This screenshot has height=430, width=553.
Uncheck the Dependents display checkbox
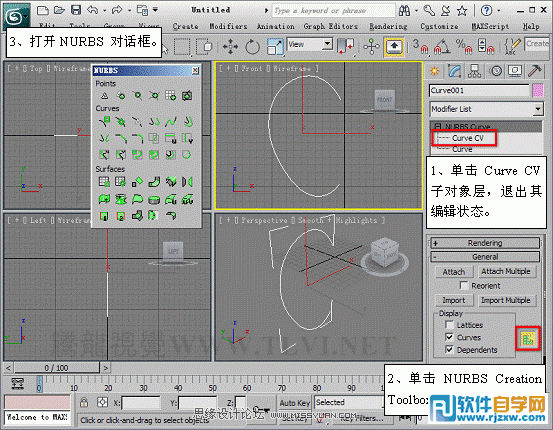(450, 350)
